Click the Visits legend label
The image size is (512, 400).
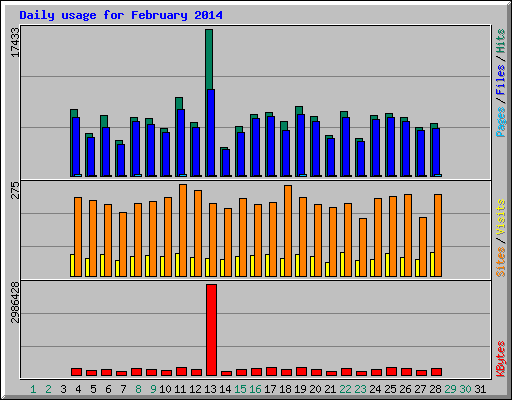(500, 217)
